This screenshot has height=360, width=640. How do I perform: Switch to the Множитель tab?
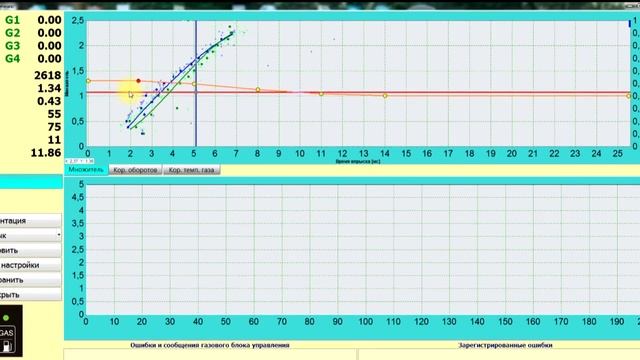pos(86,170)
